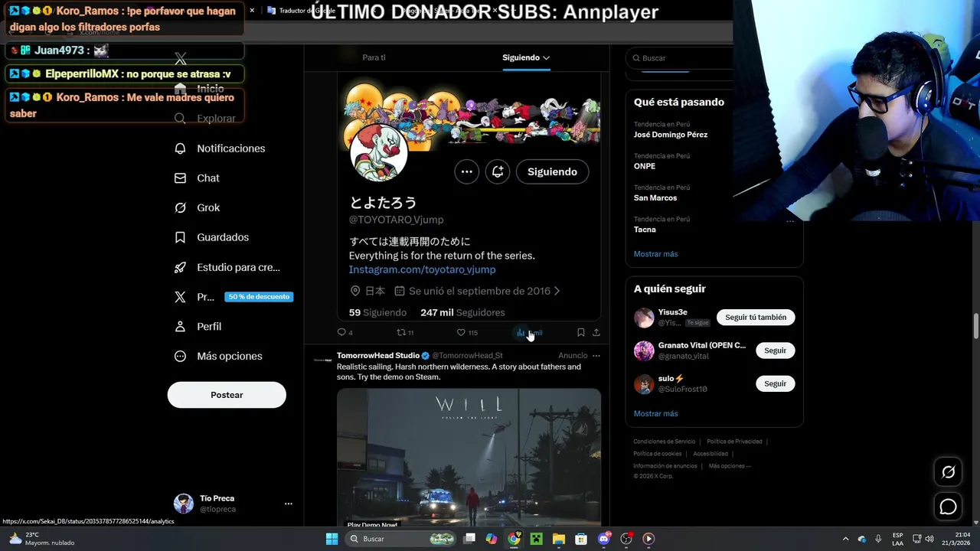Click the weather widget 23°C
The image size is (980, 551).
(42, 539)
